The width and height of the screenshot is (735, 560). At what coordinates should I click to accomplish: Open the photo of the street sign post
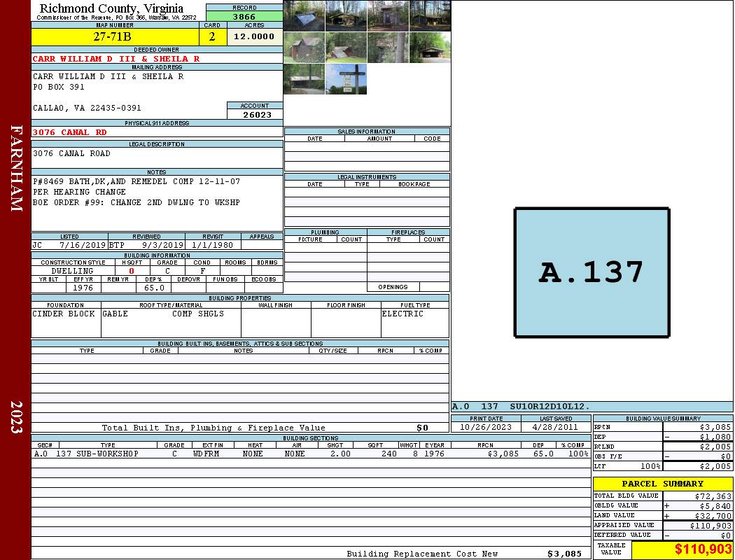[x=346, y=78]
